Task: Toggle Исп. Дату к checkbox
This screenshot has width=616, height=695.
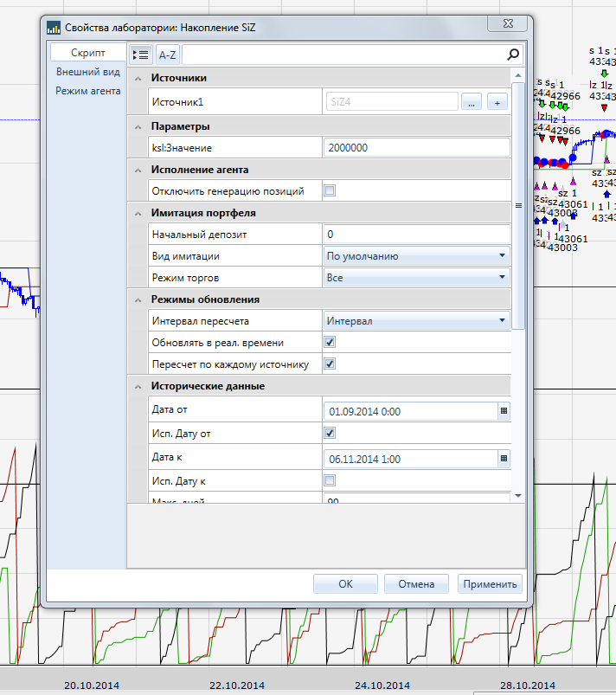Action: pos(329,480)
